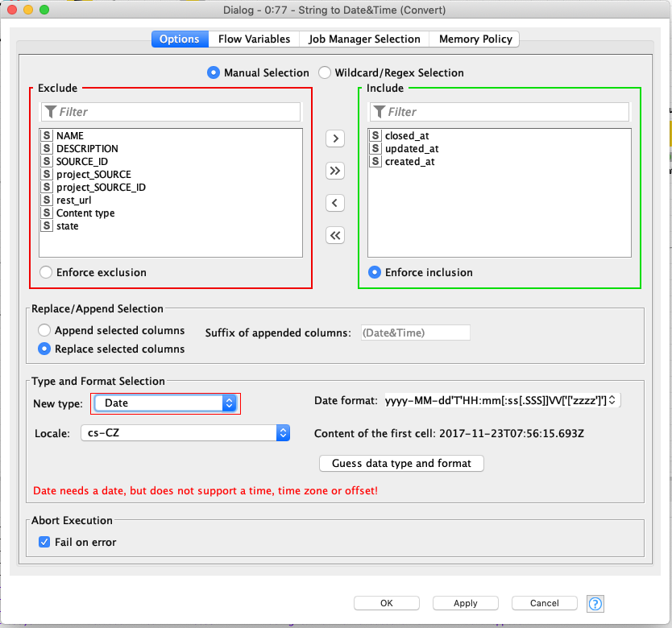Open the help question mark icon
The width and height of the screenshot is (672, 628).
click(595, 603)
